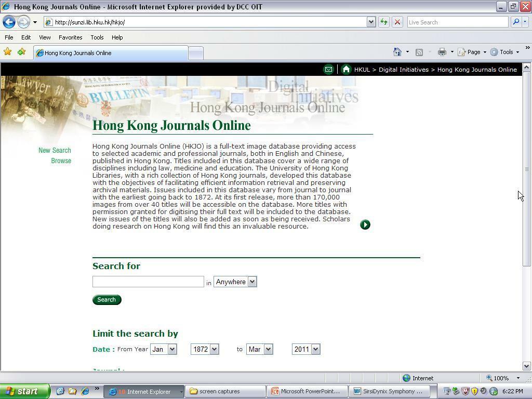The width and height of the screenshot is (532, 399).
Task: Open the 100% zoom level control
Action: tap(503, 378)
